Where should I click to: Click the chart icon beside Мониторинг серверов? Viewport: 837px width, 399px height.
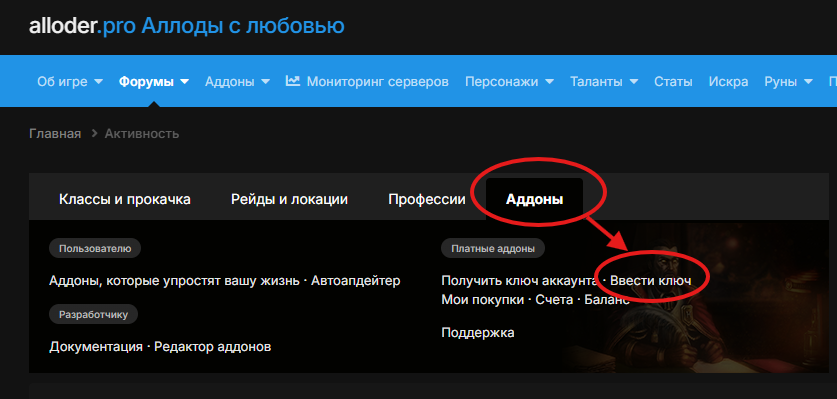[x=293, y=81]
